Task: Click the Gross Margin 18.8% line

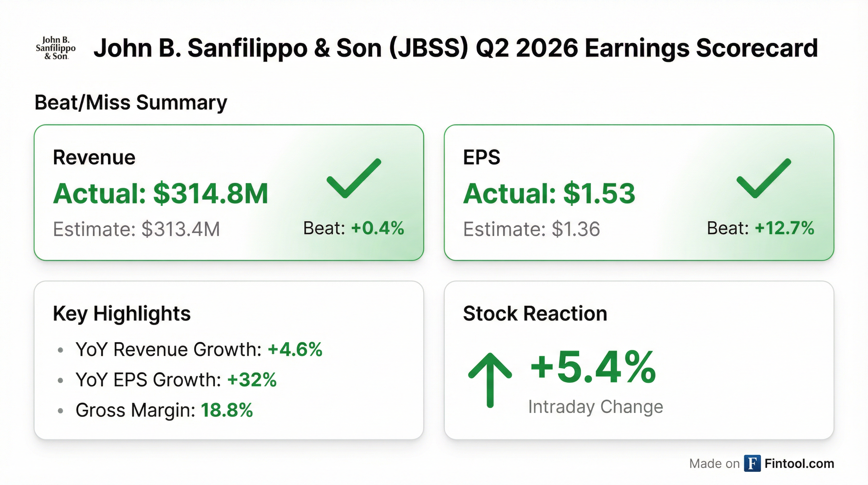Action: coord(164,410)
